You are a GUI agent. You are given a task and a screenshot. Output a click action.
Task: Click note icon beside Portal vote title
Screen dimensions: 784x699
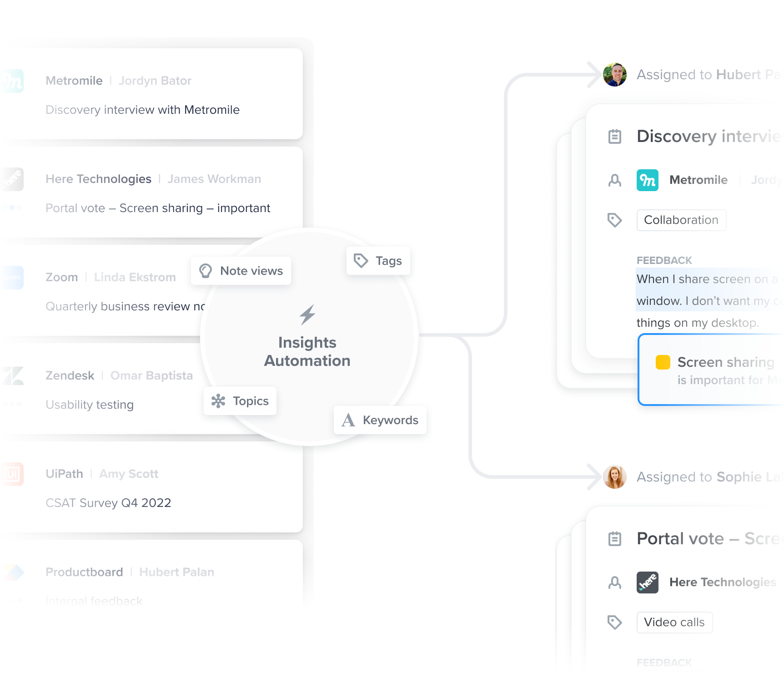tap(615, 539)
